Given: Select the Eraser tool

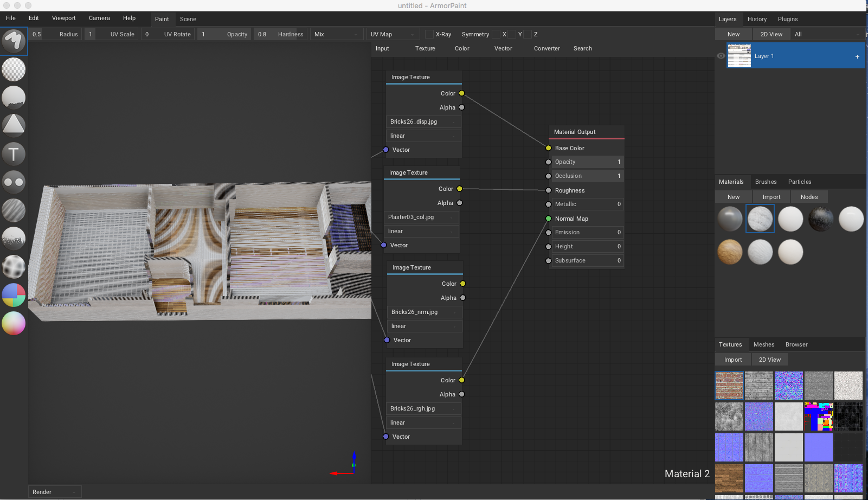Looking at the screenshot, I should 13,69.
